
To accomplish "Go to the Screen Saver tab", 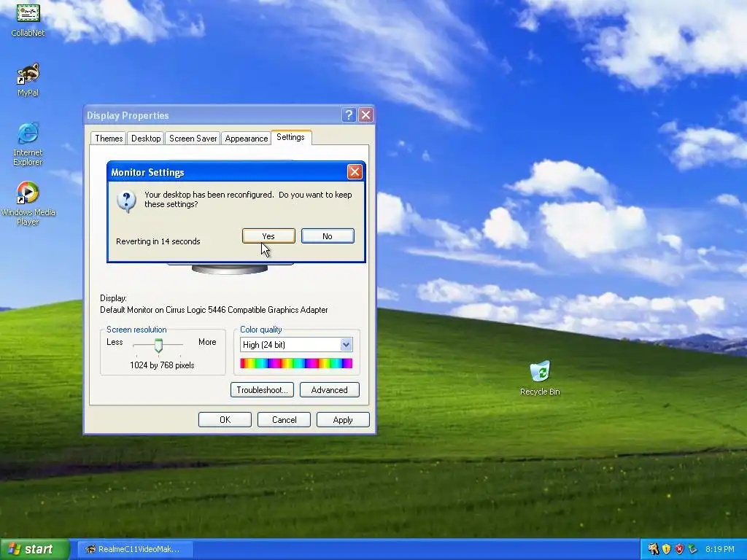I will 193,138.
